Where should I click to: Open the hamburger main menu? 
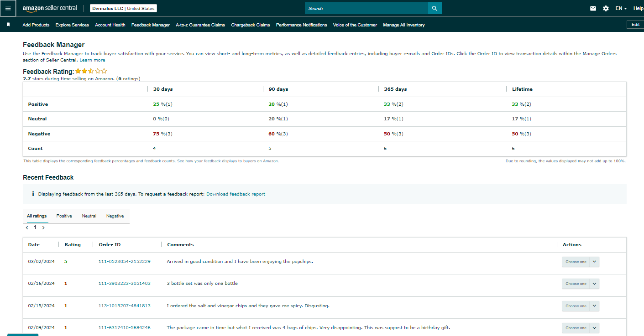8,8
